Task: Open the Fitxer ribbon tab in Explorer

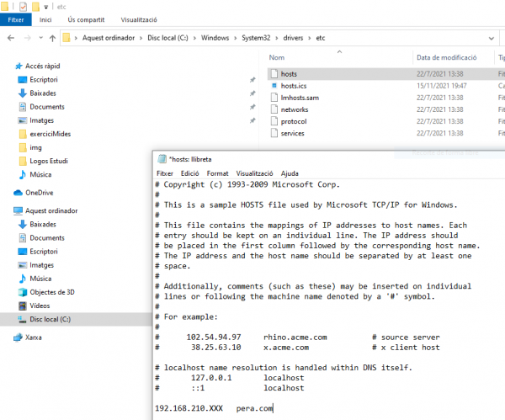Action: coord(16,19)
